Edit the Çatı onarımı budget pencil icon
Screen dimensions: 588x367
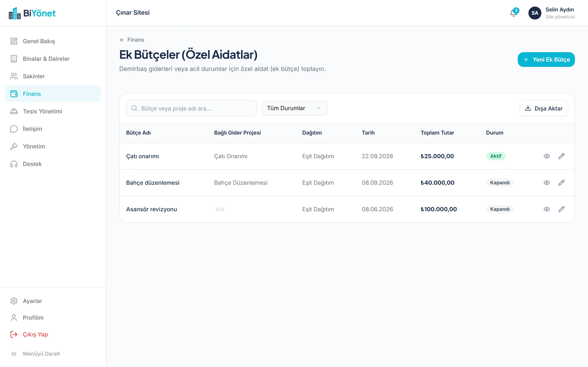point(561,156)
